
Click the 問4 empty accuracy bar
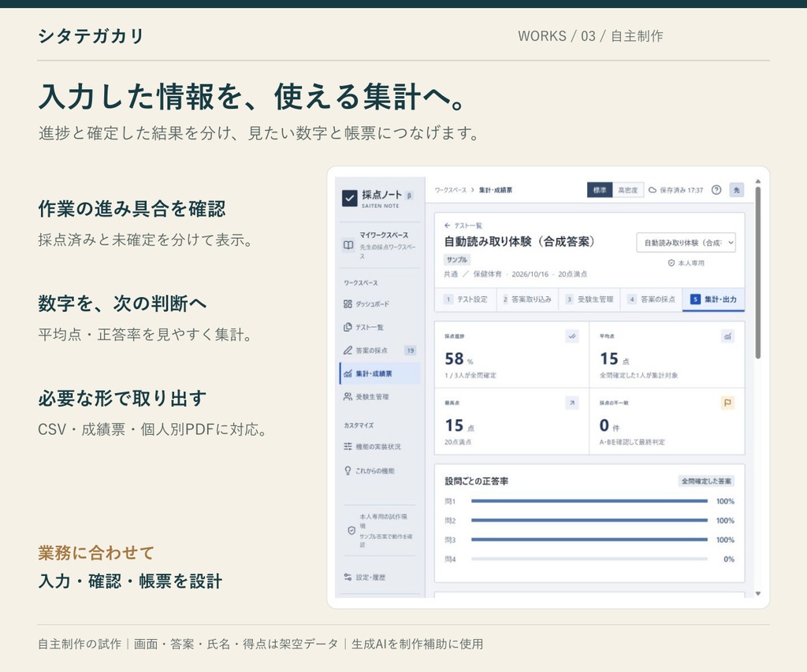coord(589,559)
